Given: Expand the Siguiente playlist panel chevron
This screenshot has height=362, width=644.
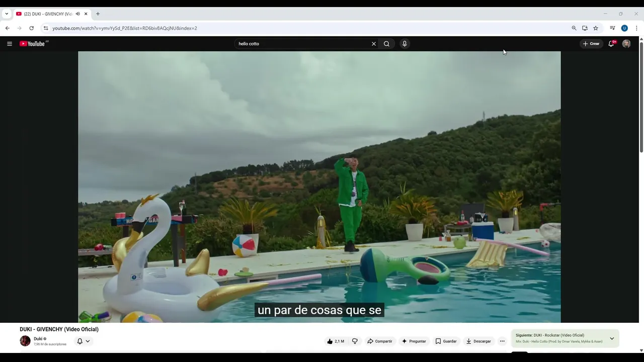Looking at the screenshot, I should click(x=612, y=338).
